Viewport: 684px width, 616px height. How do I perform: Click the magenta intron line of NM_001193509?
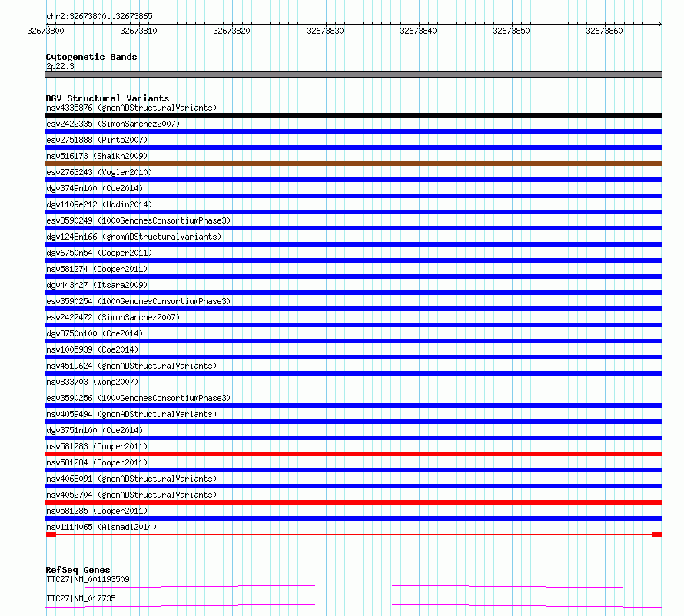354,586
